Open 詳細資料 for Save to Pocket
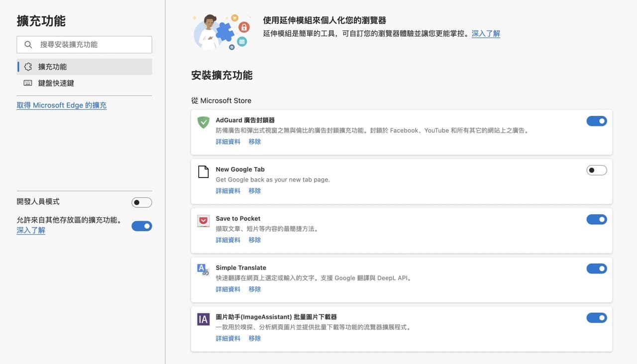This screenshot has height=364, width=637. [228, 240]
